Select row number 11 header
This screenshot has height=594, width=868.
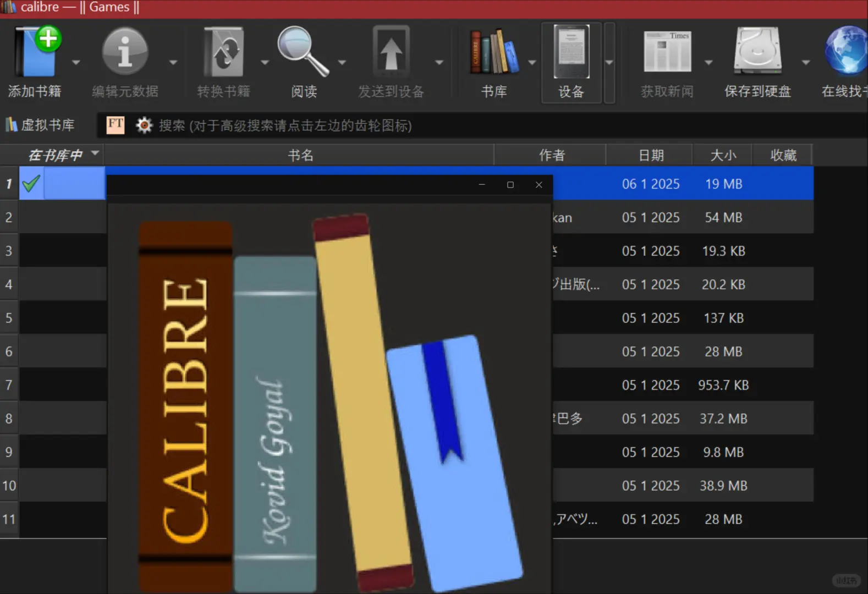9,519
